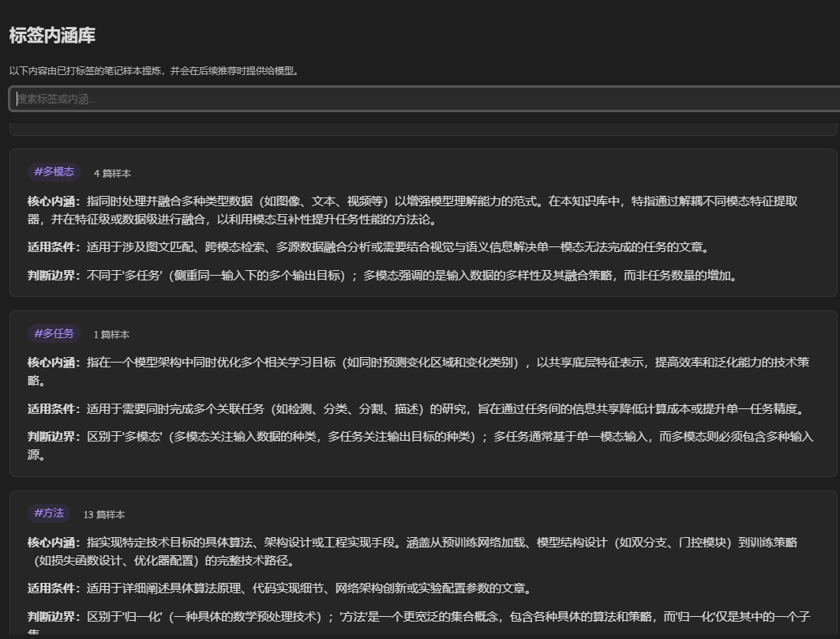Click 判断边界 label in #多模态 card
Viewport: 840px width, 639px height.
pos(54,276)
